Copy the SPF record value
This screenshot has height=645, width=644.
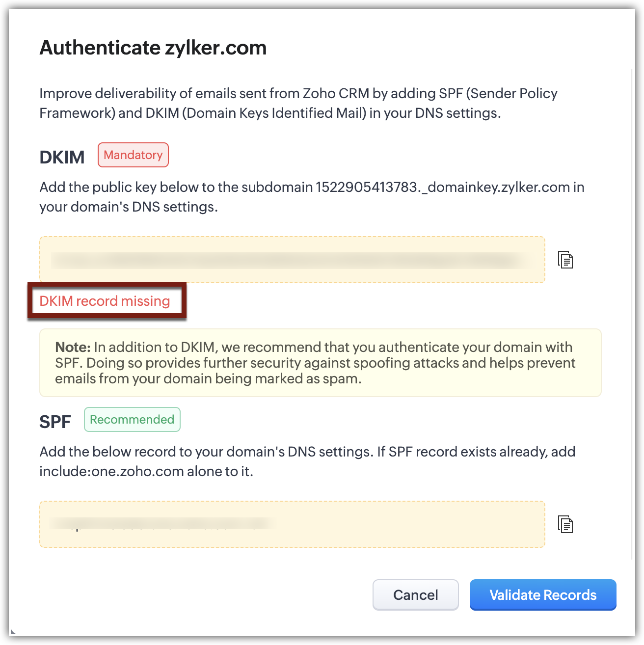565,524
